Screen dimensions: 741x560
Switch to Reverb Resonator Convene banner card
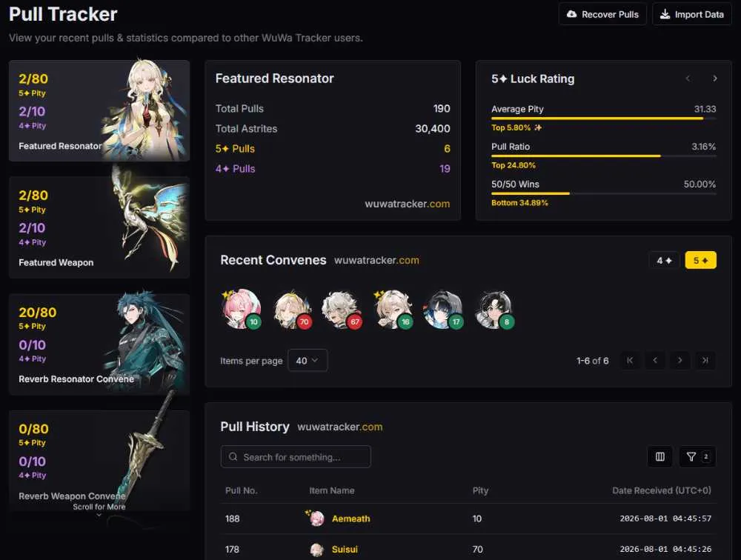pos(99,344)
